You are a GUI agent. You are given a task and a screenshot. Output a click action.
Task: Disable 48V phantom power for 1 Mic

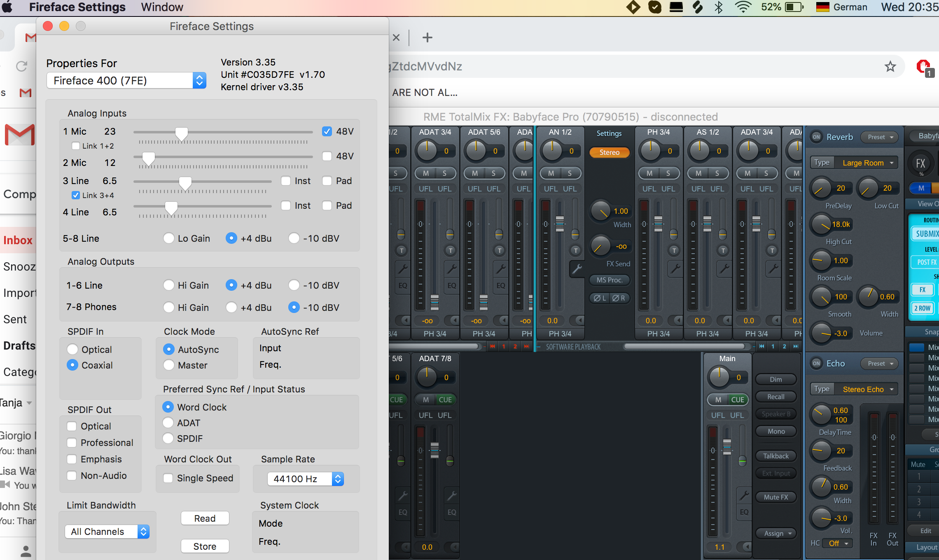(327, 131)
